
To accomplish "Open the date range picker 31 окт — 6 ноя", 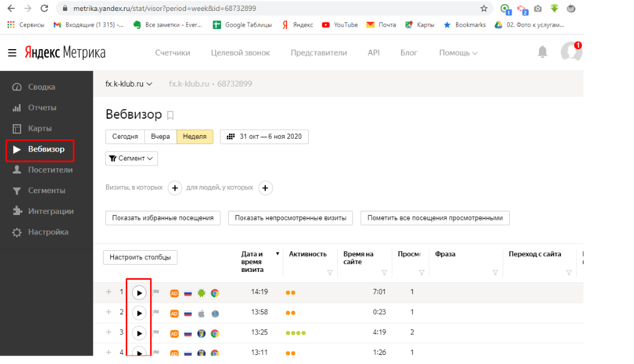I will tap(264, 137).
